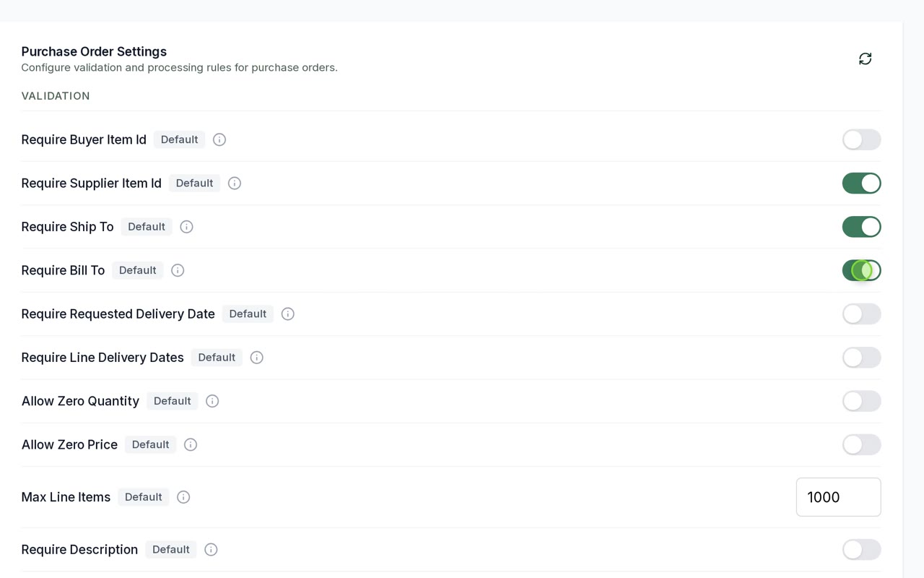Viewport: 924px width, 578px height.
Task: Click Default badge beside Require Description
Action: click(x=170, y=550)
